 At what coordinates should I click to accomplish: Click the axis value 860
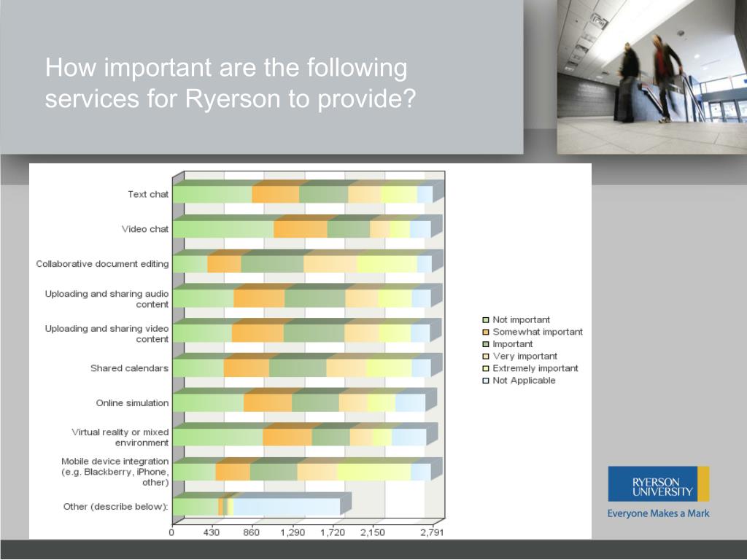252,532
